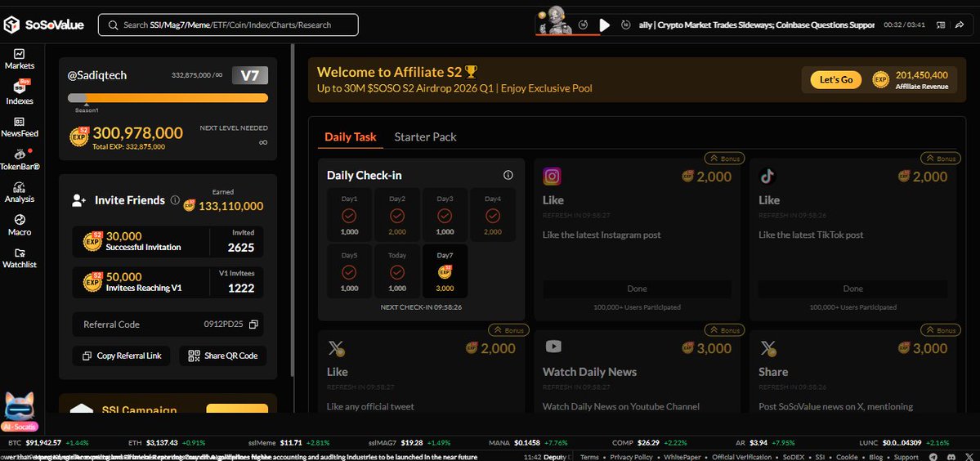
Task: Open the Terms footer link
Action: coord(589,457)
